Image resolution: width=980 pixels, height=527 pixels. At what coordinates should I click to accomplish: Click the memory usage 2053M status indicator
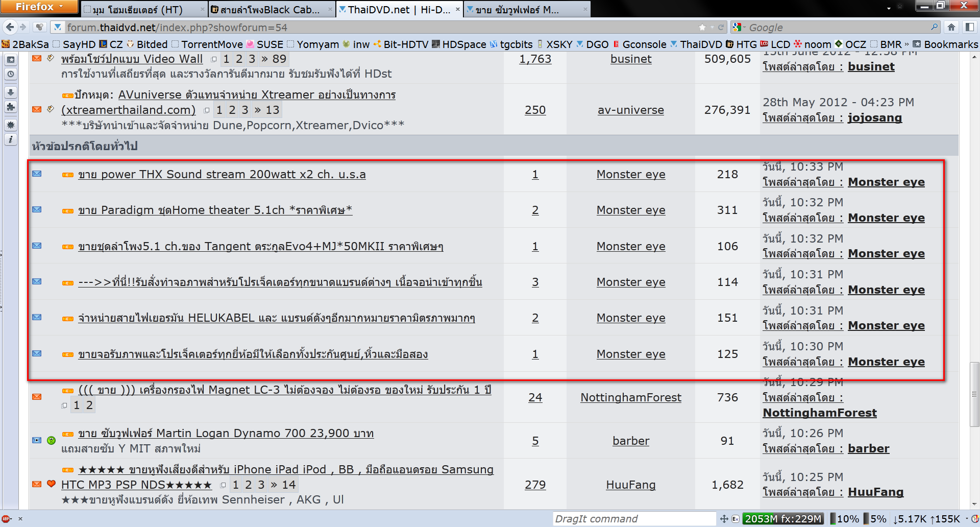click(x=782, y=519)
